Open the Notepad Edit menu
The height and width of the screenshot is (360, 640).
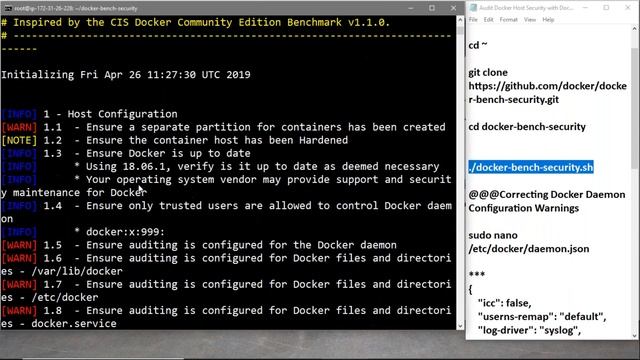pos(489,20)
